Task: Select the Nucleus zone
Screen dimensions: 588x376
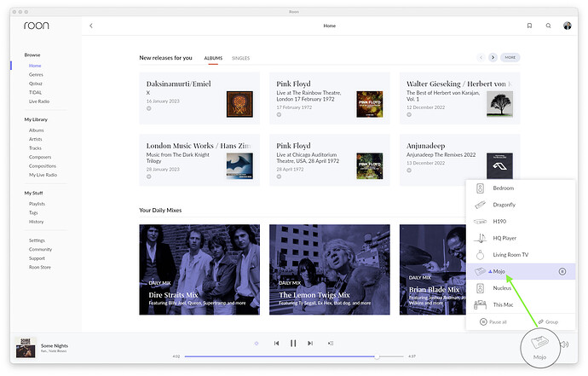Action: pos(521,288)
